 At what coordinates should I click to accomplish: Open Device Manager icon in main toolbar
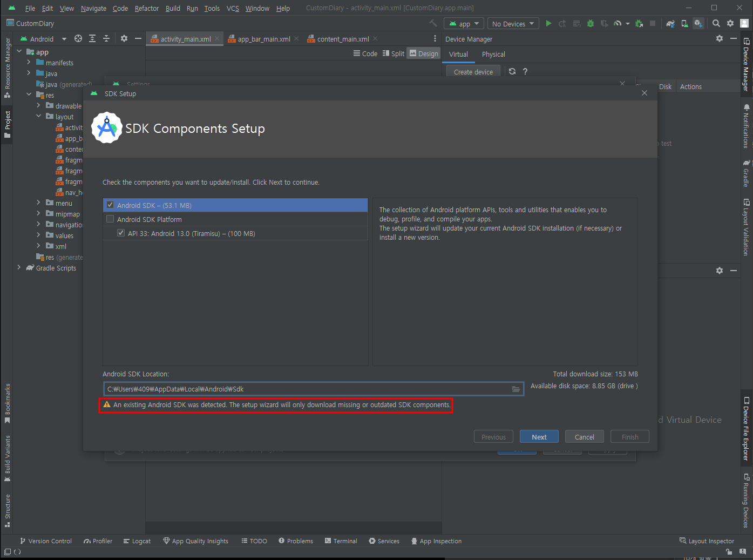[x=684, y=23]
